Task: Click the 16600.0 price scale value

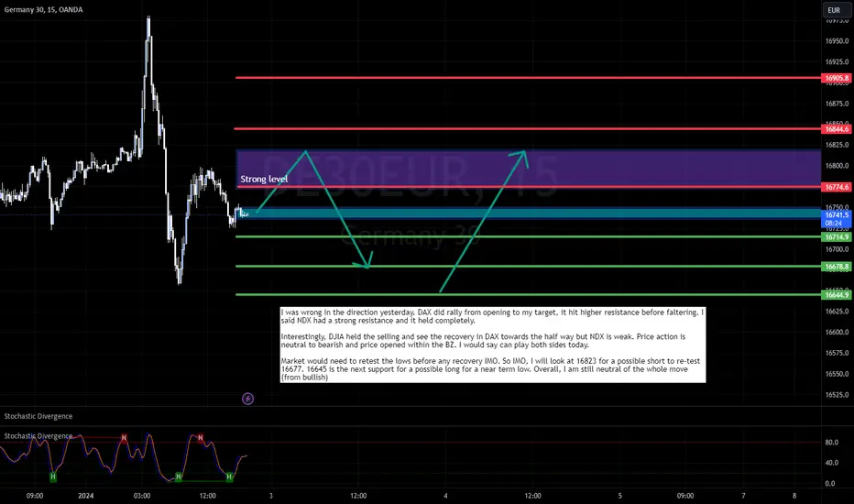Action: (837, 332)
